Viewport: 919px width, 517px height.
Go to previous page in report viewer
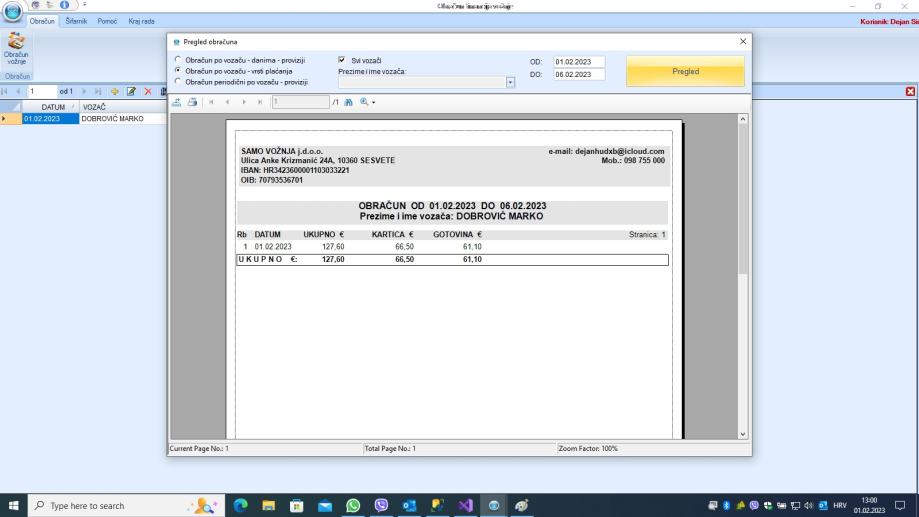coord(227,102)
